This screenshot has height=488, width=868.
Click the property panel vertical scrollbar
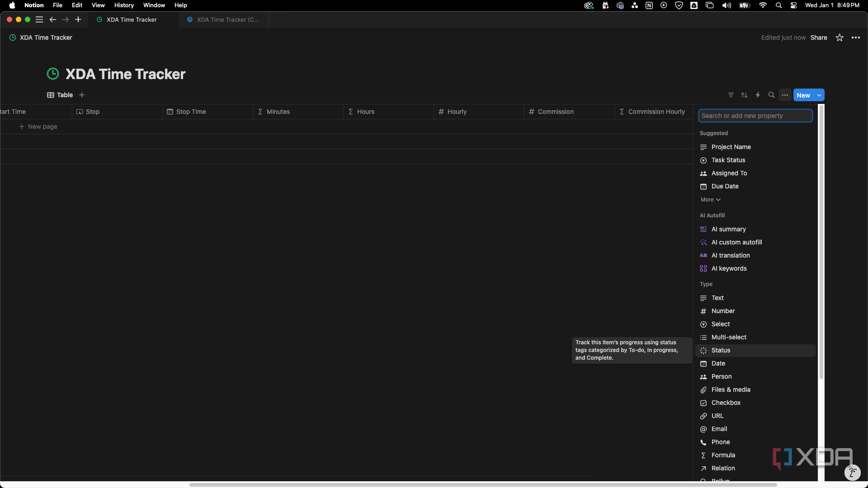[821, 242]
